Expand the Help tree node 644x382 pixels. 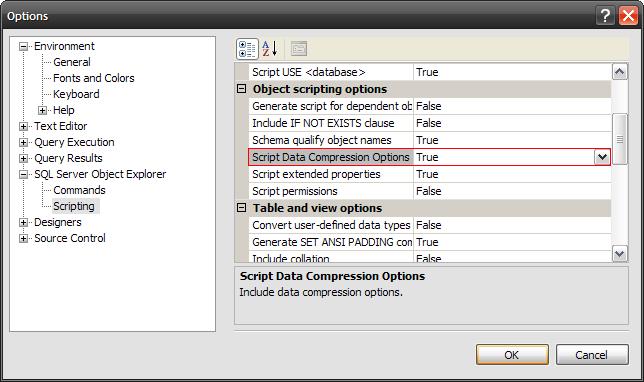click(42, 110)
